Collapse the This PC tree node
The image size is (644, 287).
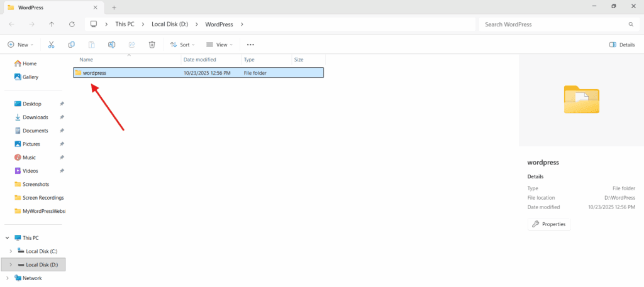(x=7, y=238)
